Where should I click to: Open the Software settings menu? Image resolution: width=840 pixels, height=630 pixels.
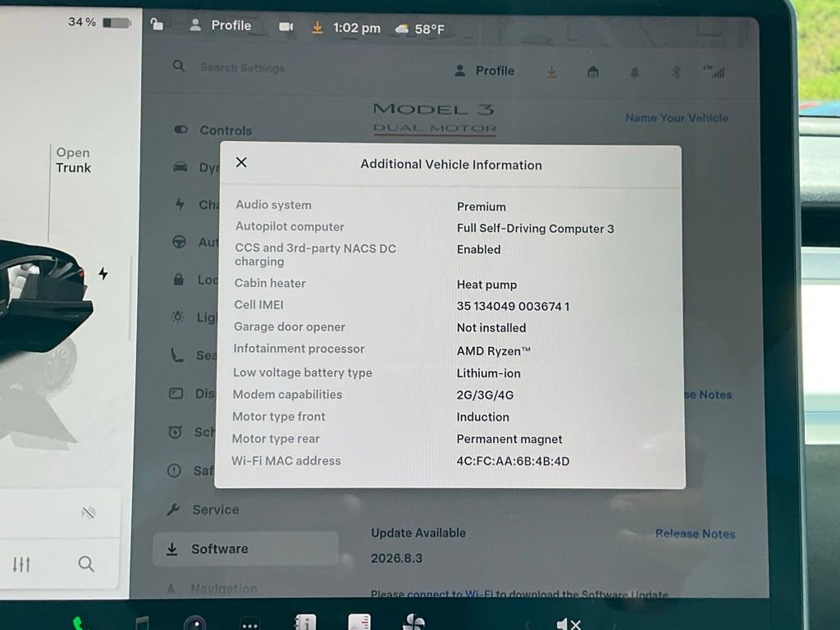219,549
